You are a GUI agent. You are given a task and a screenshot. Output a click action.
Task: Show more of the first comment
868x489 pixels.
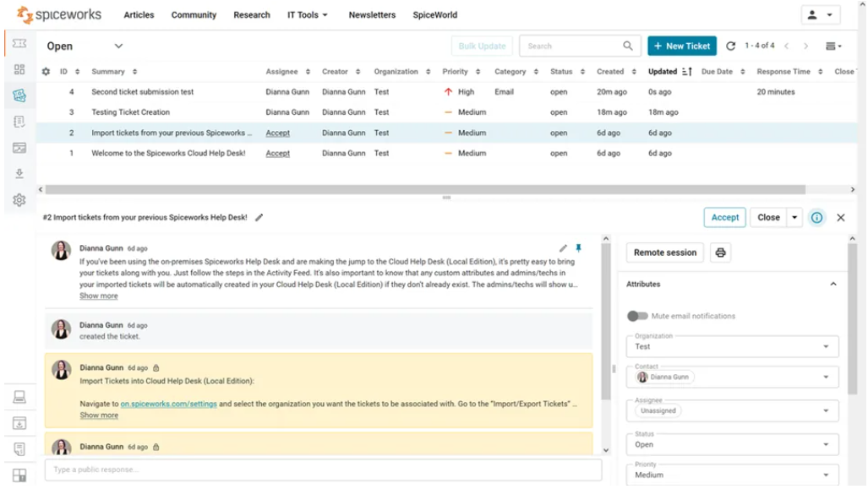coord(99,296)
